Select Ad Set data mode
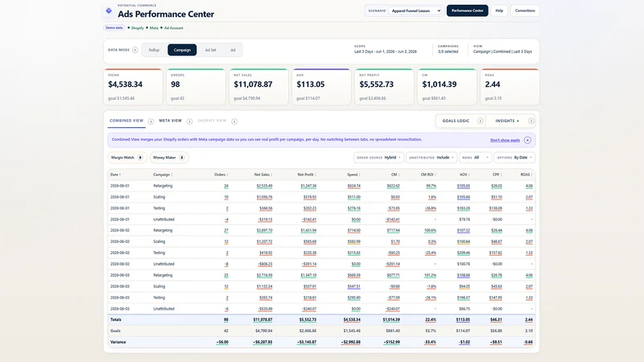 pos(210,50)
